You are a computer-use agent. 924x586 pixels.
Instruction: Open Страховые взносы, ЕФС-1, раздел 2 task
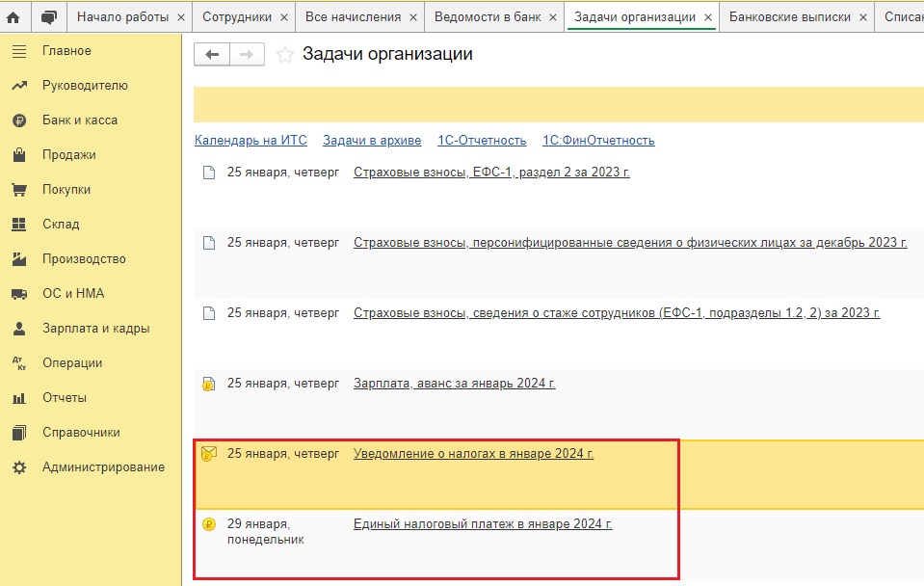tap(491, 173)
